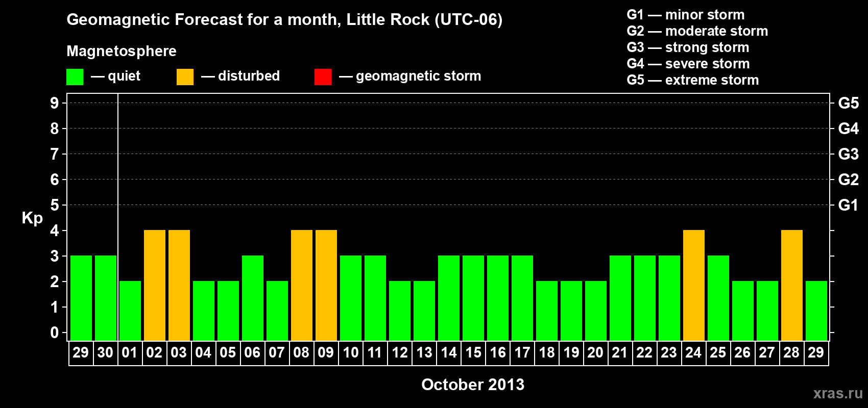
Task: Open the xras.ru watermark link
Action: [x=838, y=393]
